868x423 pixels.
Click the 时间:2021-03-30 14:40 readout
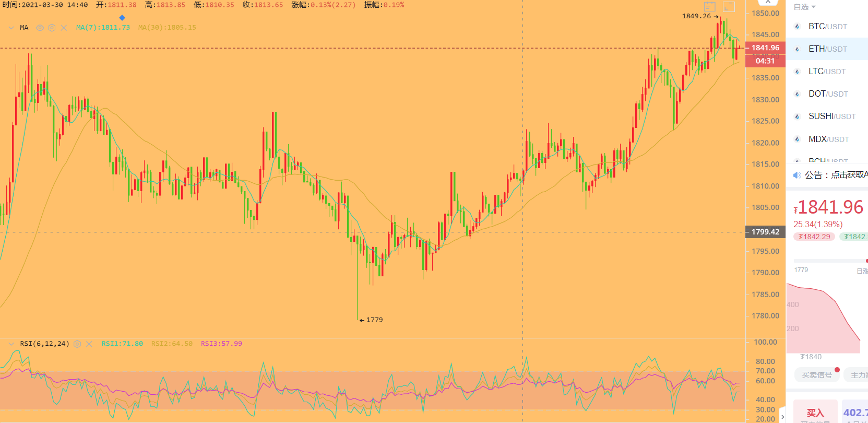pyautogui.click(x=45, y=5)
